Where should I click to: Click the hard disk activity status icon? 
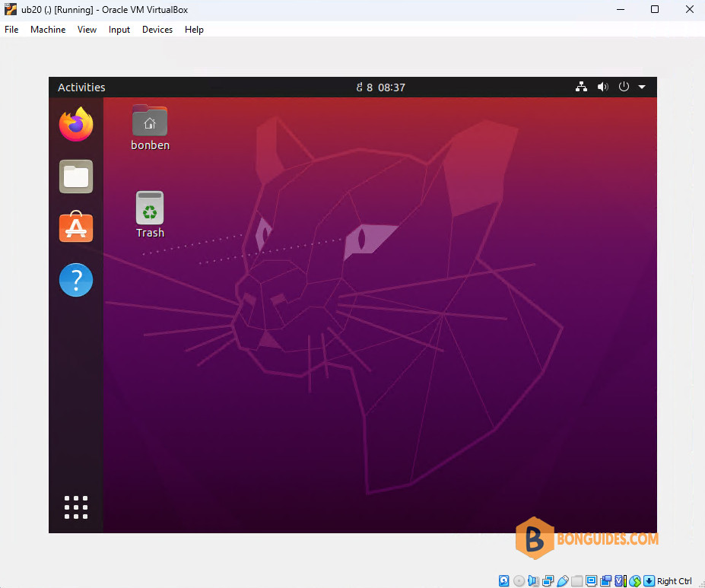click(x=504, y=581)
